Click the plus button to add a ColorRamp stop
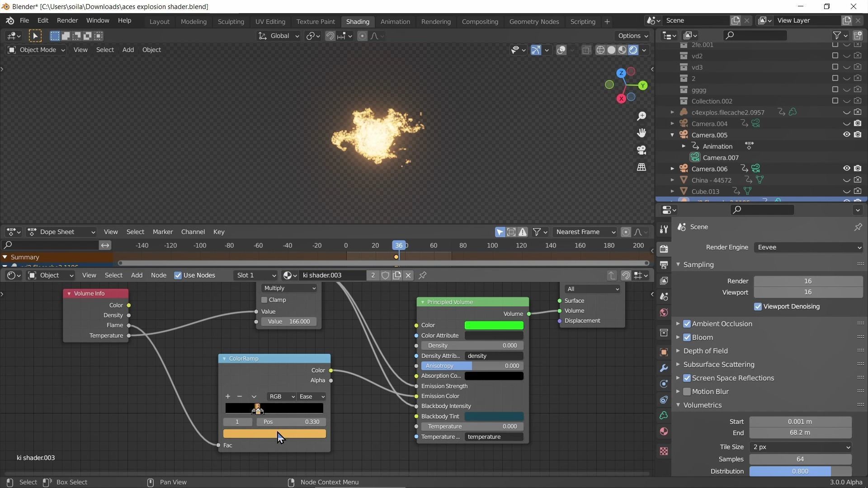The width and height of the screenshot is (868, 488). pos(228,396)
